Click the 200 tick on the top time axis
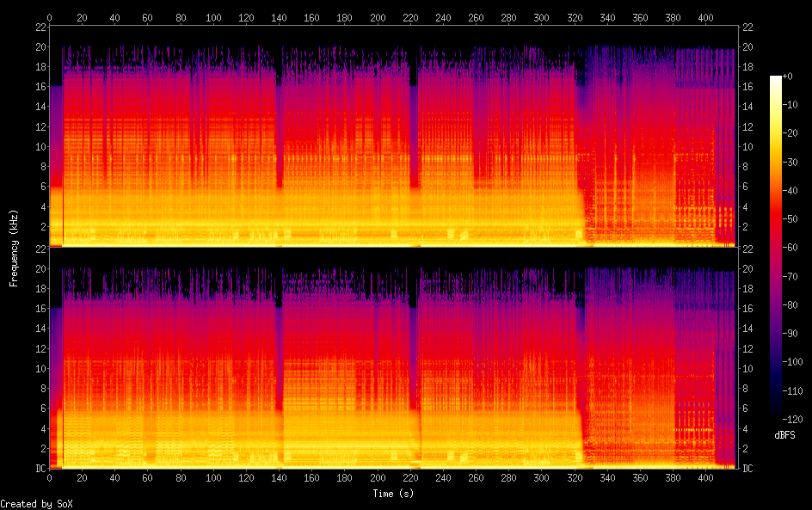 pyautogui.click(x=377, y=16)
